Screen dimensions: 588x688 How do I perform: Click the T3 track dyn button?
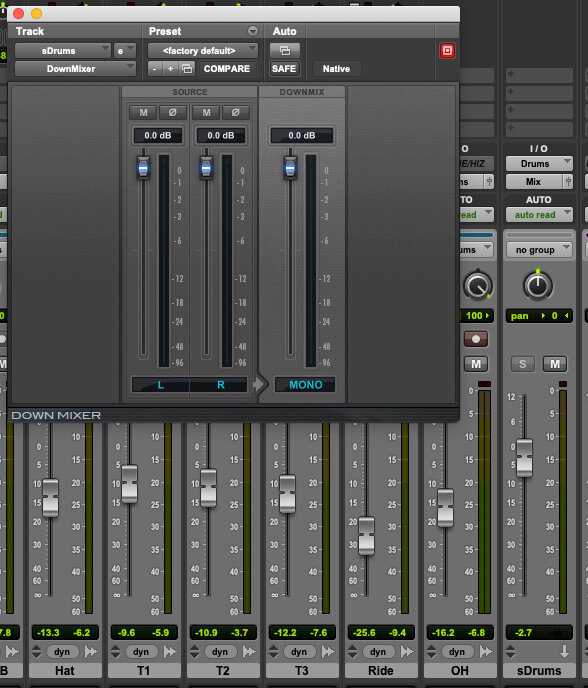pyautogui.click(x=299, y=652)
